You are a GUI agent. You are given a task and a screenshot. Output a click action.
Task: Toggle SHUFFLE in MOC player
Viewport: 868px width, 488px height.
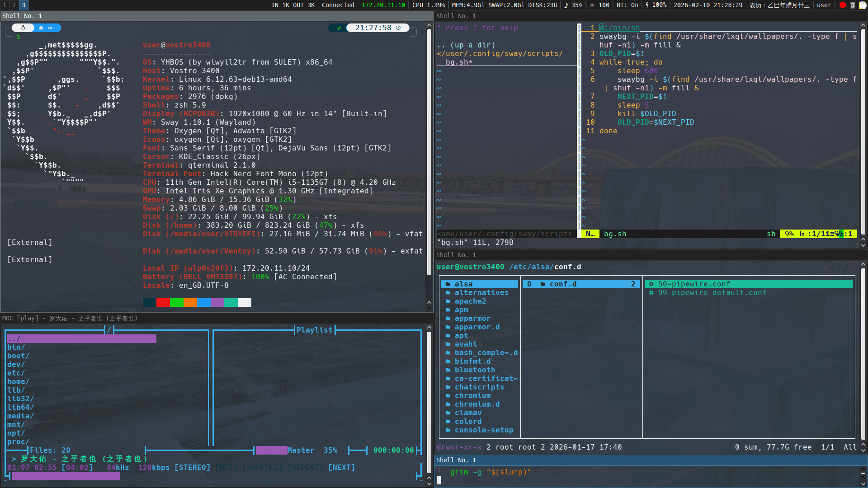pyautogui.click(x=262, y=468)
